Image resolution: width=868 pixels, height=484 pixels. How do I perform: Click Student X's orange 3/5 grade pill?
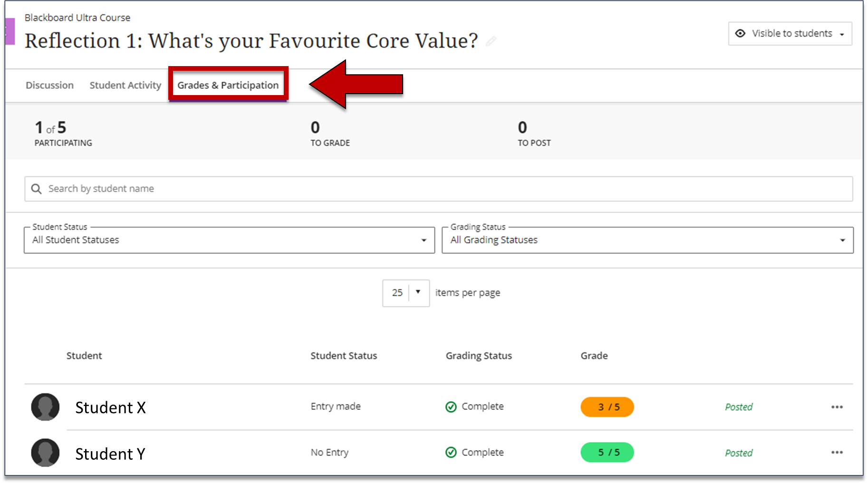pos(607,407)
